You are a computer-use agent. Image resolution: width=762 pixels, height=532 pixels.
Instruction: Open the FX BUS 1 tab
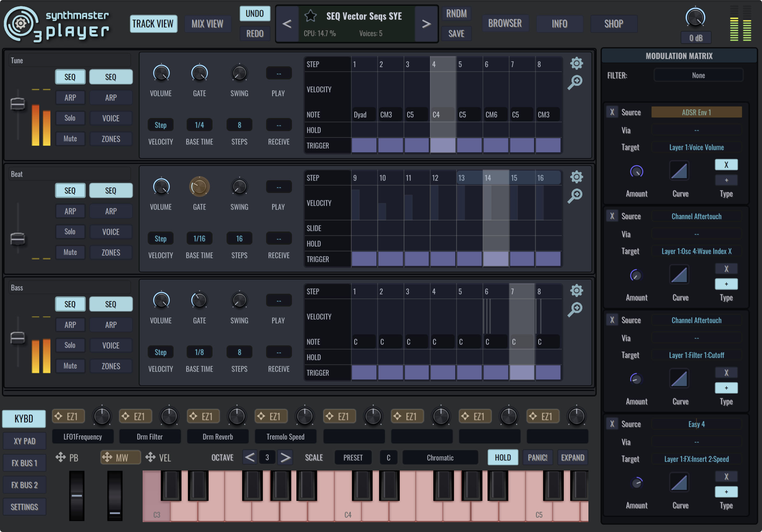click(x=24, y=463)
